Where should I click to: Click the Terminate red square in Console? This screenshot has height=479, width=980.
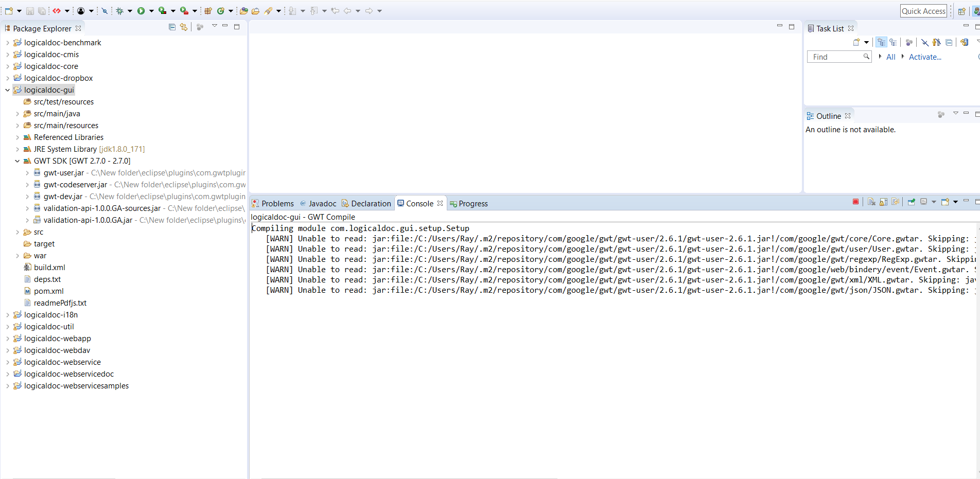pos(855,202)
